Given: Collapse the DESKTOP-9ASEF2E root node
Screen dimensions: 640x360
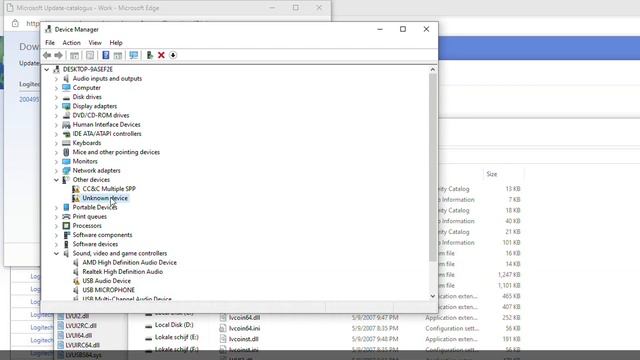Looking at the screenshot, I should point(47,69).
